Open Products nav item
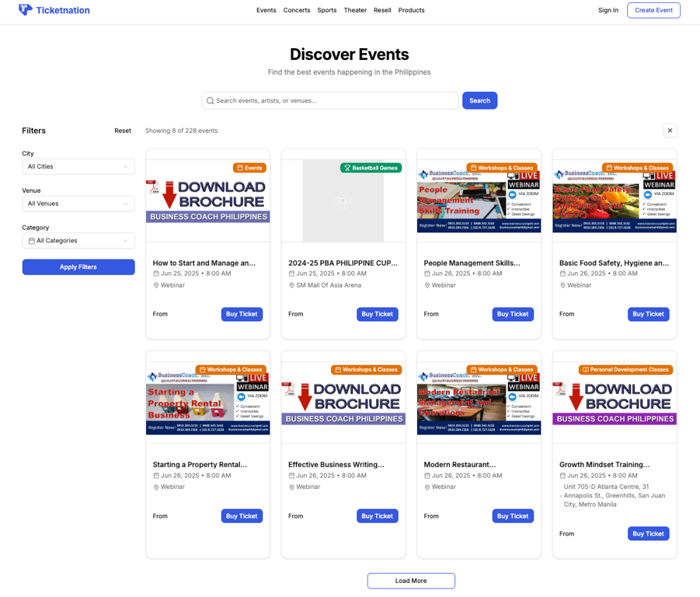700x597 pixels. [x=411, y=10]
